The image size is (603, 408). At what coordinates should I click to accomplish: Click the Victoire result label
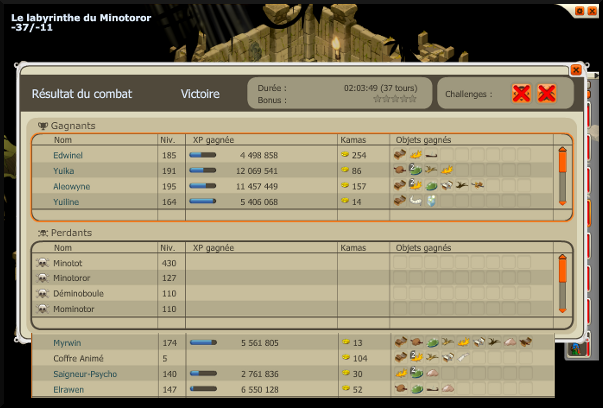(x=200, y=94)
